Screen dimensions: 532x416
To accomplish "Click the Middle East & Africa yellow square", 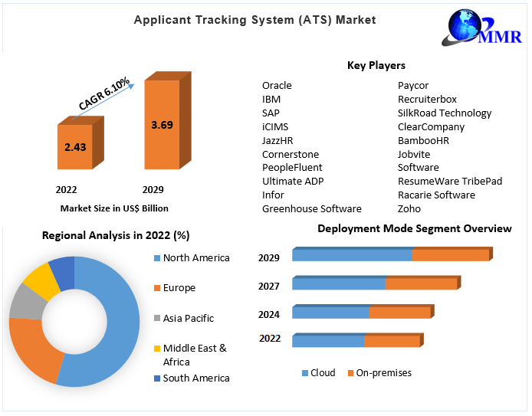I will [x=157, y=349].
